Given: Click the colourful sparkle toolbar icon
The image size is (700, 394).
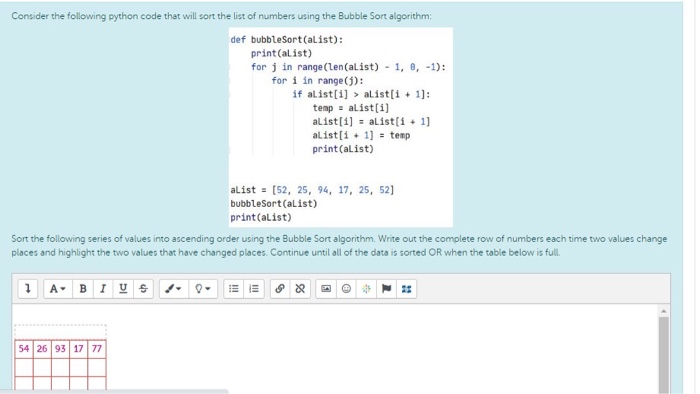Looking at the screenshot, I should tap(366, 289).
